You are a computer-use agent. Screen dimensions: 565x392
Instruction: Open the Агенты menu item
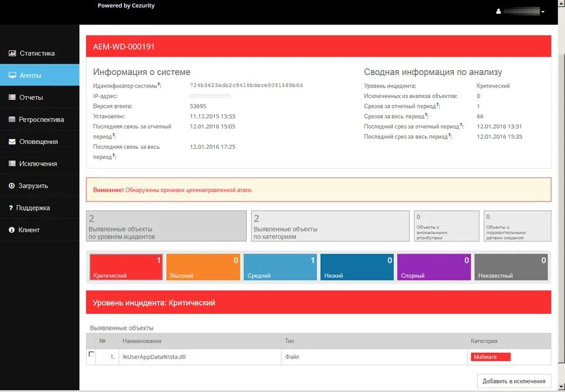coord(40,75)
